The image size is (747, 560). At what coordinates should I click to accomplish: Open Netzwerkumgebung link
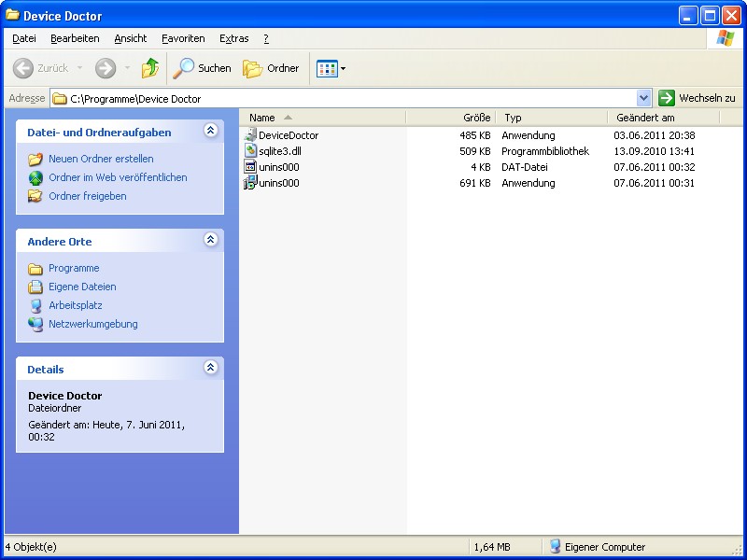[x=92, y=324]
